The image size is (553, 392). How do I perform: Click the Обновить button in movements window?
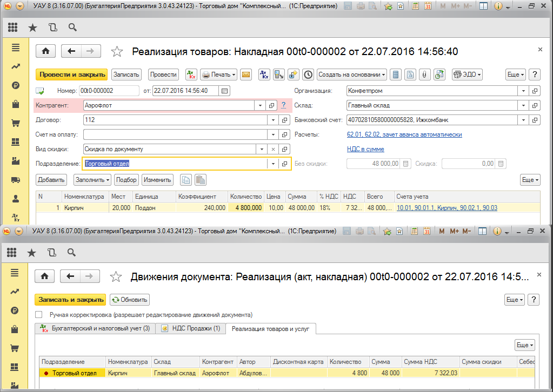130,300
